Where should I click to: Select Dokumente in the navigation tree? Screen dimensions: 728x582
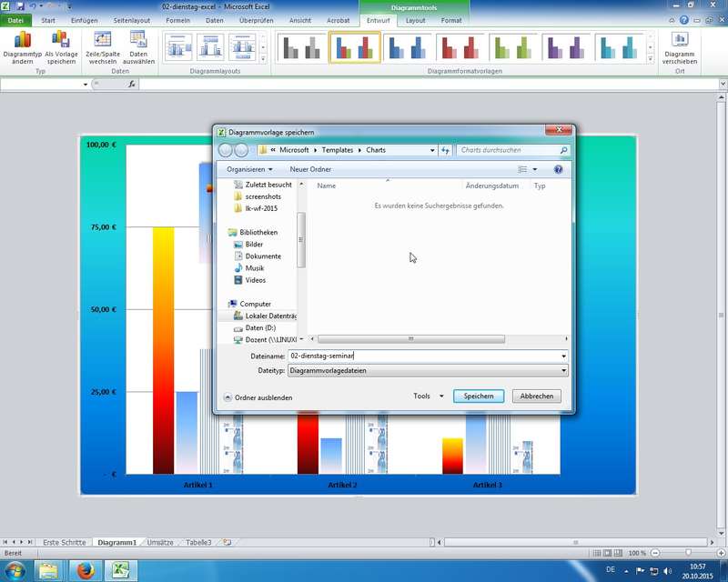263,256
